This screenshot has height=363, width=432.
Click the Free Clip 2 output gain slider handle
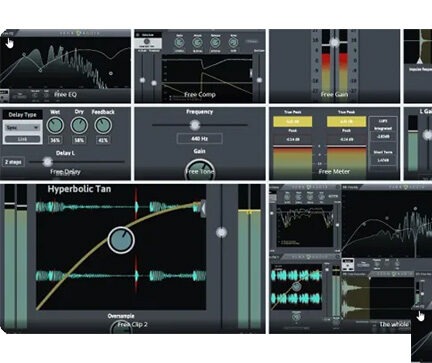point(222,232)
